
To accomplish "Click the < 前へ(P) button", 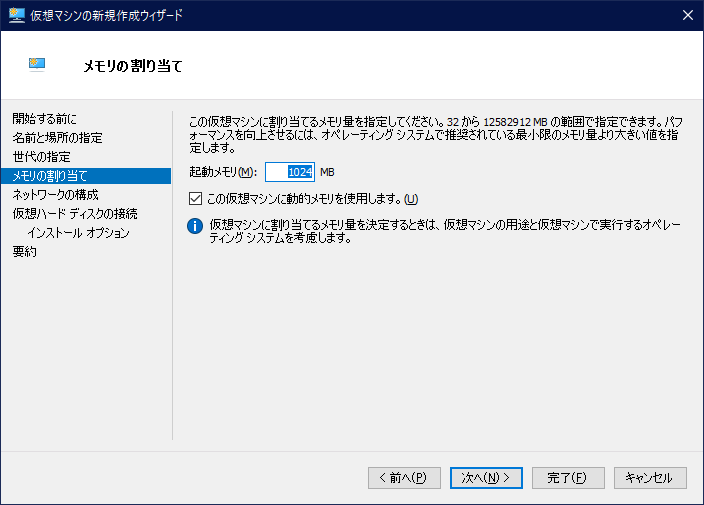I will click(404, 478).
